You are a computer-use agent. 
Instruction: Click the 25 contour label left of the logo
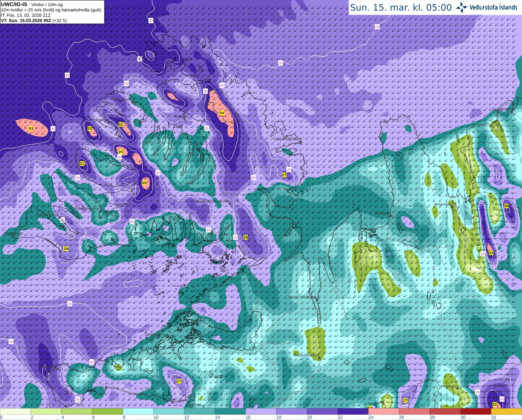[x=377, y=26]
